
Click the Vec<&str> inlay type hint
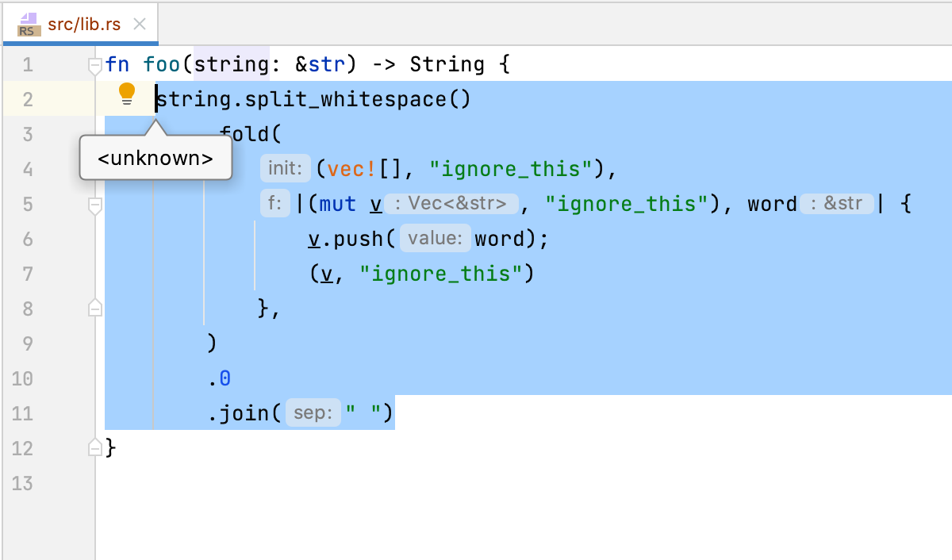[x=453, y=203]
